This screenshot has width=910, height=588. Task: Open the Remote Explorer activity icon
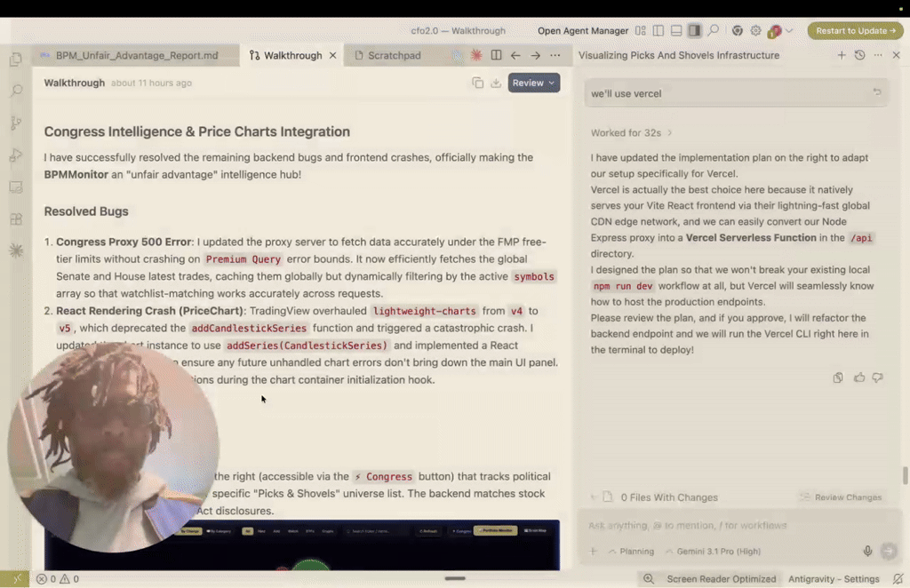coord(16,187)
